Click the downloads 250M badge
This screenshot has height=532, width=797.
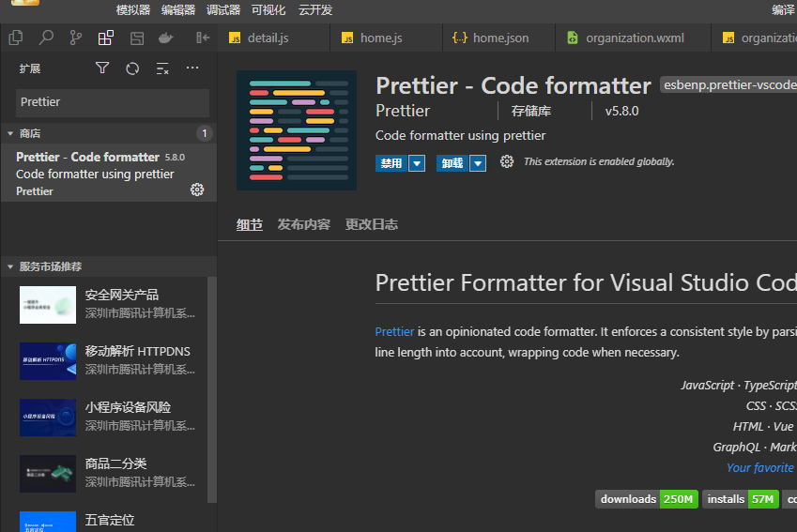(647, 499)
